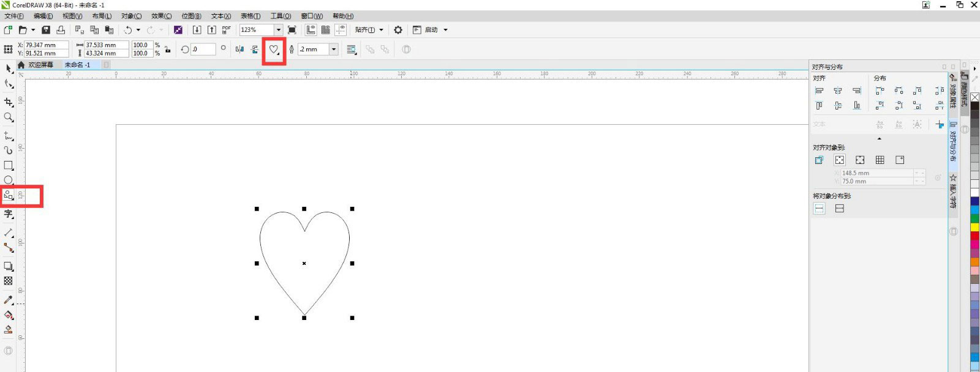The image size is (980, 372).
Task: Expand the zoom level 123% dropdown
Action: 278,30
